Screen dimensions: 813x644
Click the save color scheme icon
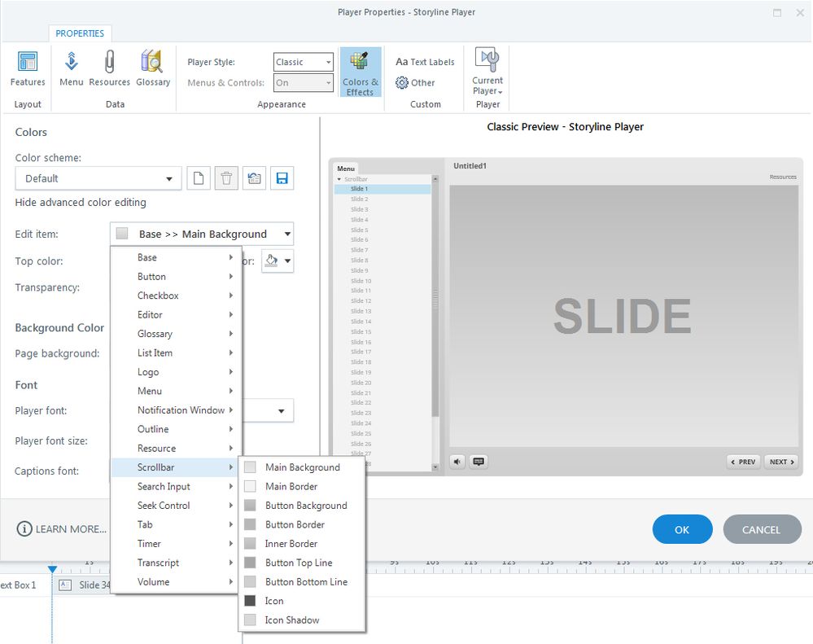[282, 178]
